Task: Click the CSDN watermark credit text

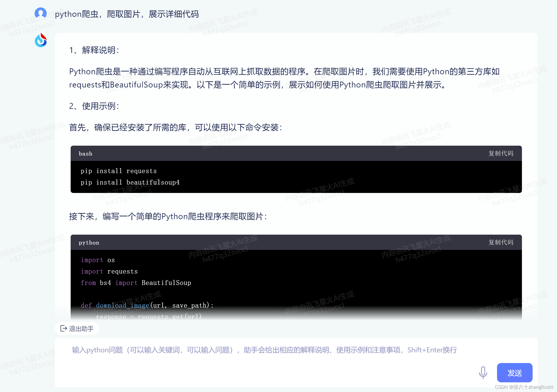Action: (x=524, y=387)
